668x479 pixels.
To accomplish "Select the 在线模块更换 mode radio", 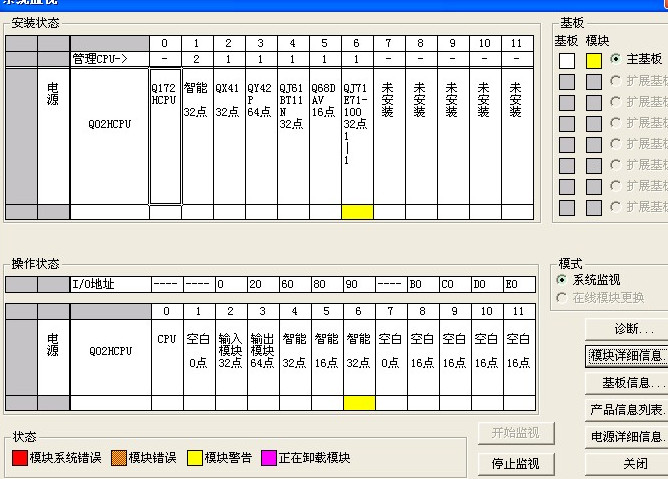I will point(563,298).
